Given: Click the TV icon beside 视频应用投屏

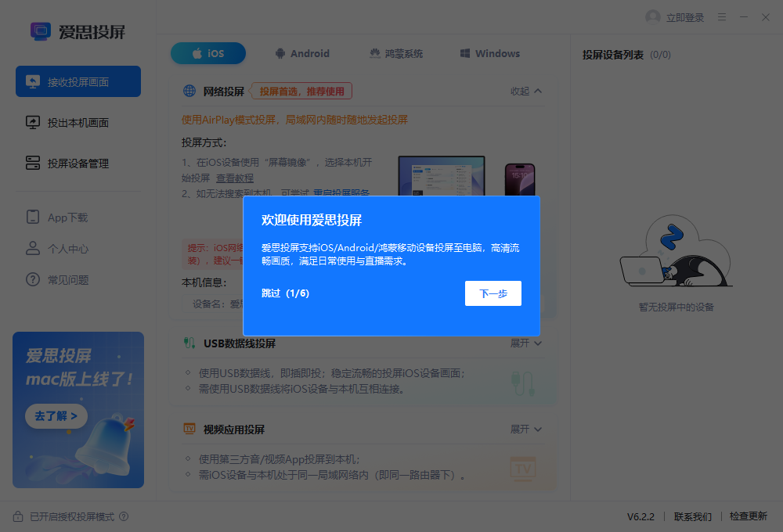Looking at the screenshot, I should click(189, 429).
